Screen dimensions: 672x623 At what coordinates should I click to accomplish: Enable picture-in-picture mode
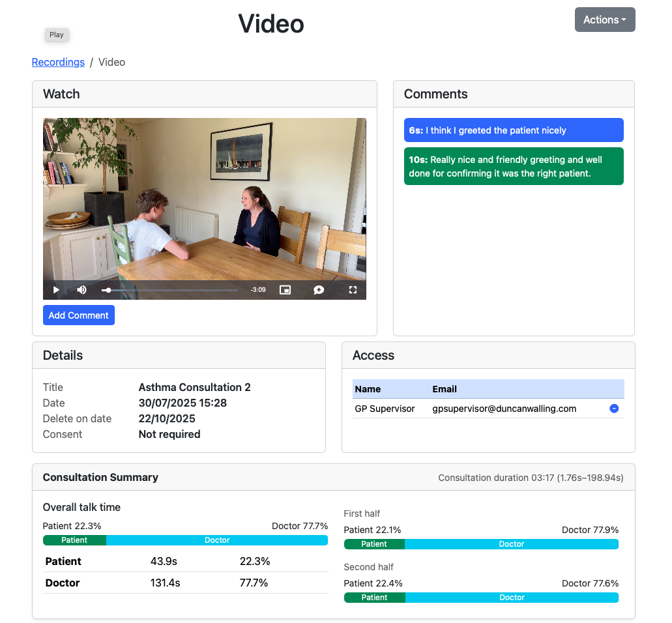285,290
